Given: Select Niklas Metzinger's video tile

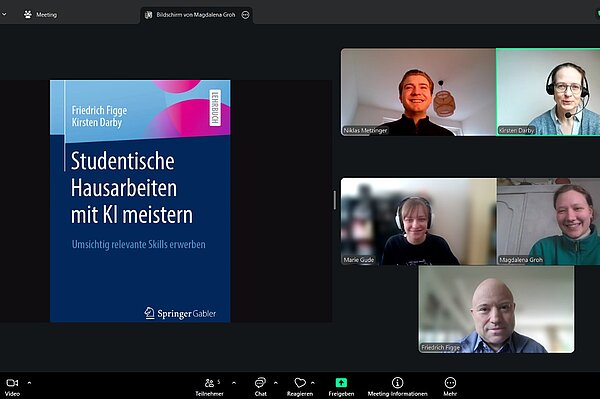Looking at the screenshot, I should tap(418, 92).
